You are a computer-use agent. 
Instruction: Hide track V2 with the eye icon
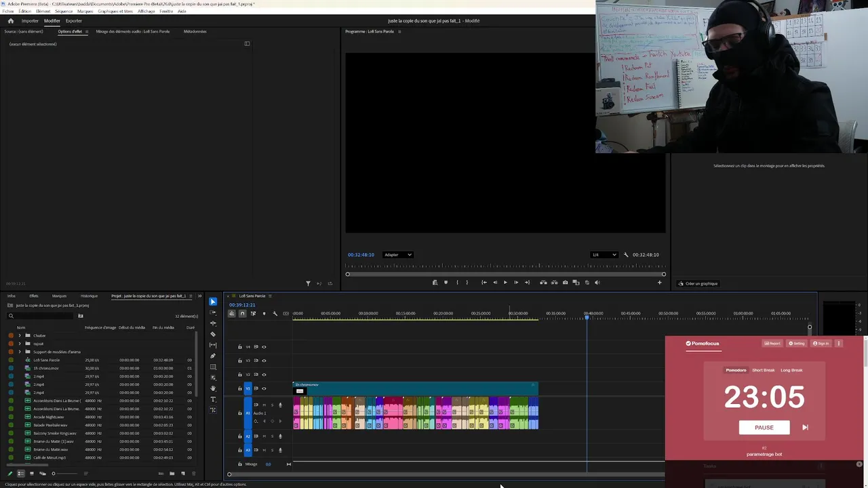coord(264,374)
